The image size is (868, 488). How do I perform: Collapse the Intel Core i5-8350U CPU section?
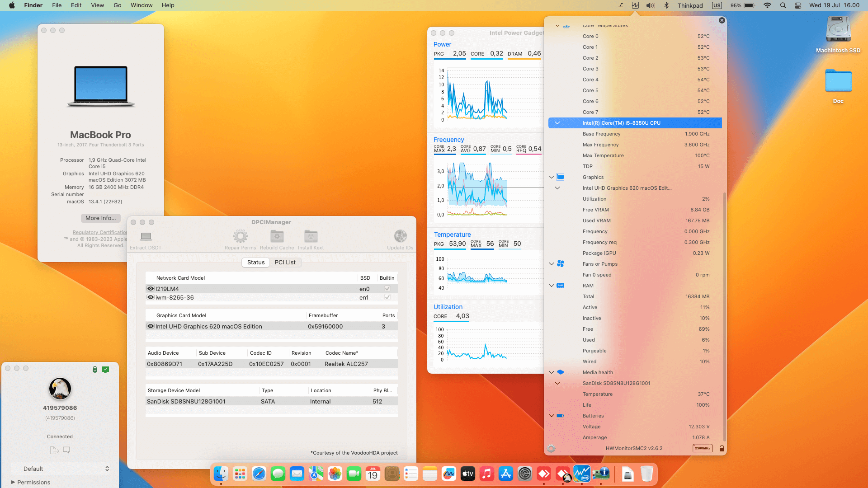pos(557,123)
